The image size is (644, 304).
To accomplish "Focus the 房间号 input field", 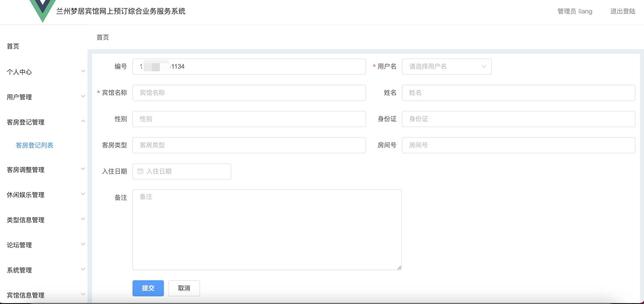I will coord(518,145).
